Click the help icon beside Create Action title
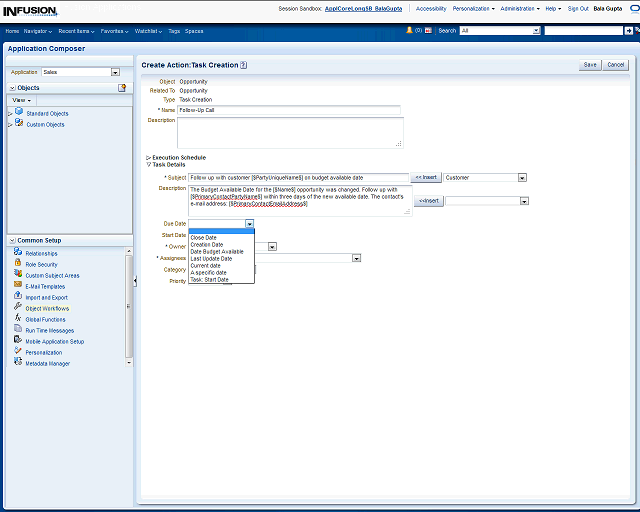Image resolution: width=640 pixels, height=512 pixels. [244, 65]
